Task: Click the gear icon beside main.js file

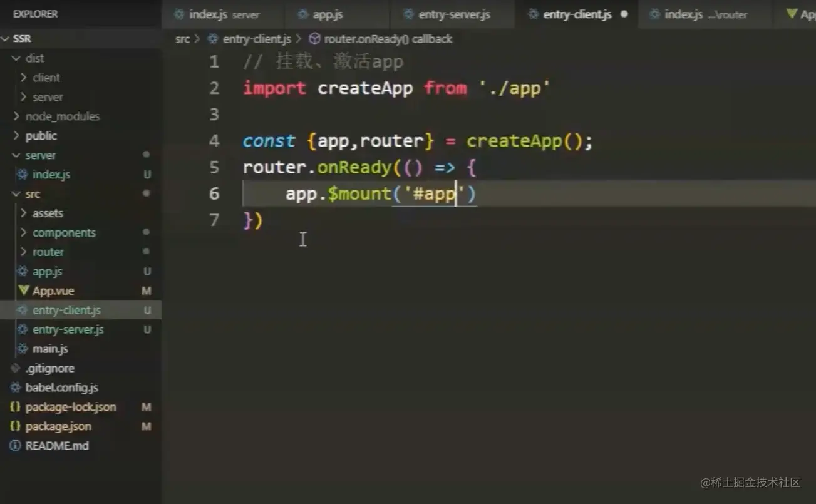Action: pyautogui.click(x=23, y=349)
